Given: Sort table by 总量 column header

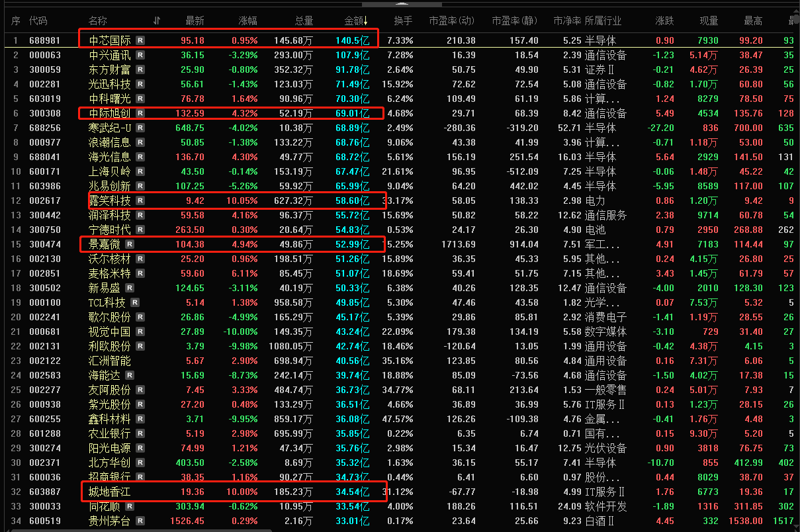Looking at the screenshot, I should (x=303, y=21).
